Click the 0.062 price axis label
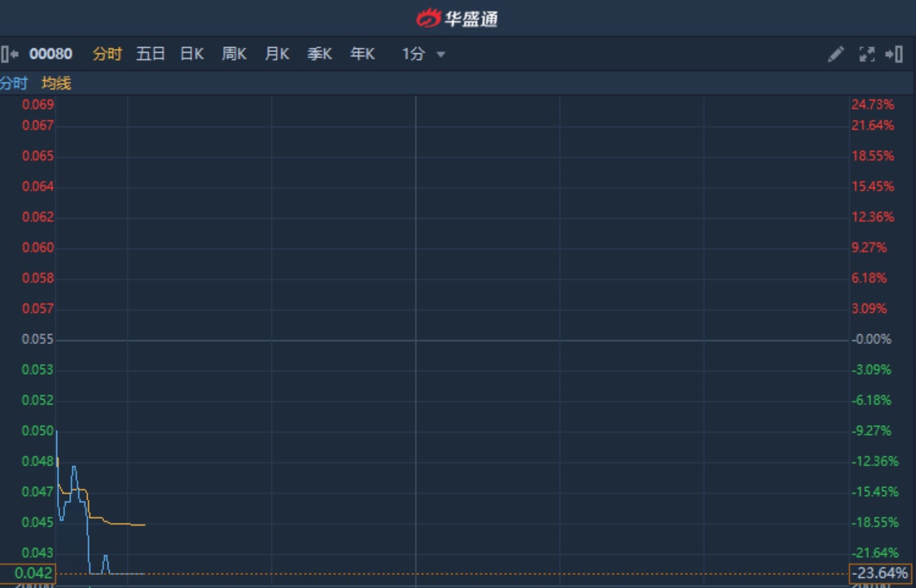This screenshot has width=916, height=588. (x=38, y=217)
